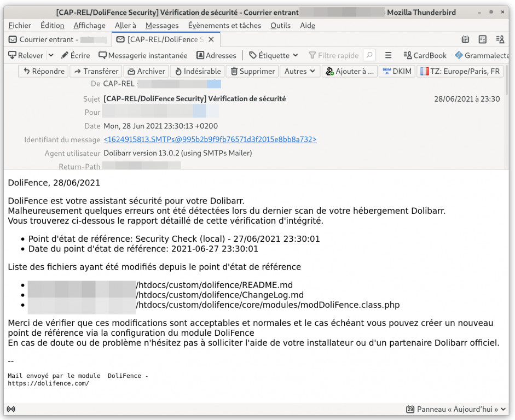The height and width of the screenshot is (420, 515).
Task: Expand the Autres dropdown
Action: point(299,71)
